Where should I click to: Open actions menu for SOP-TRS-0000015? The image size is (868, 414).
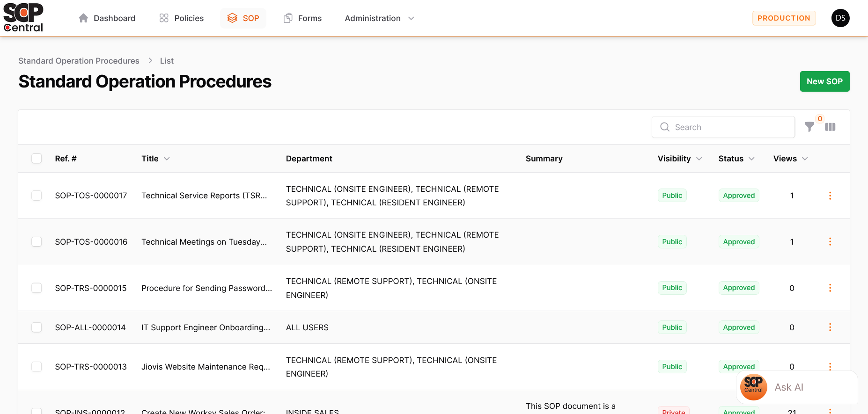[x=830, y=288]
